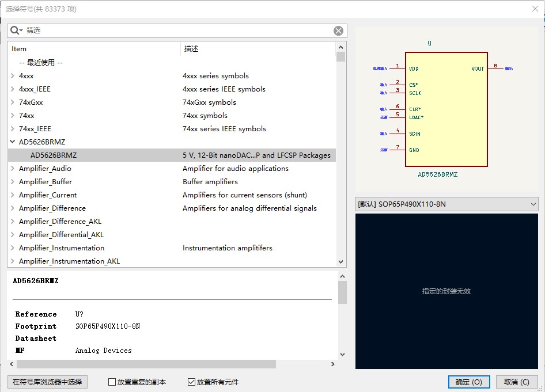This screenshot has height=392, width=545.
Task: Select the 74xx library row
Action: 172,115
